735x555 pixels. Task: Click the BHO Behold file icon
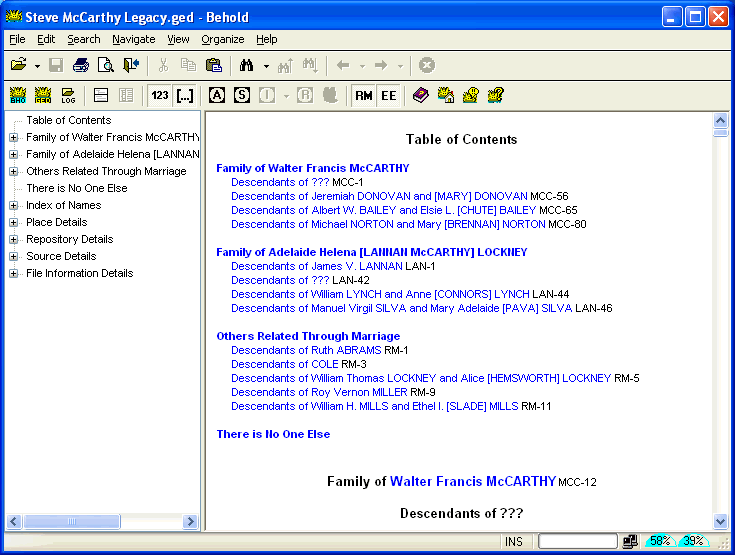18,95
